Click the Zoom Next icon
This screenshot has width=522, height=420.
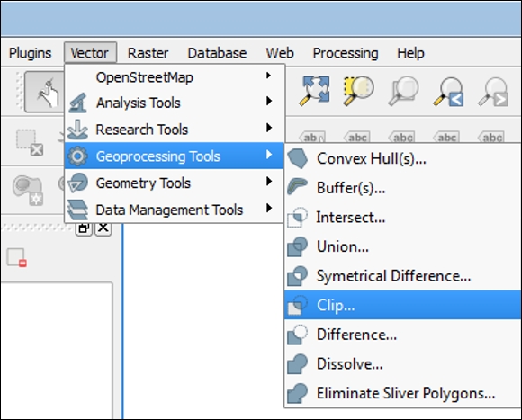pos(493,91)
